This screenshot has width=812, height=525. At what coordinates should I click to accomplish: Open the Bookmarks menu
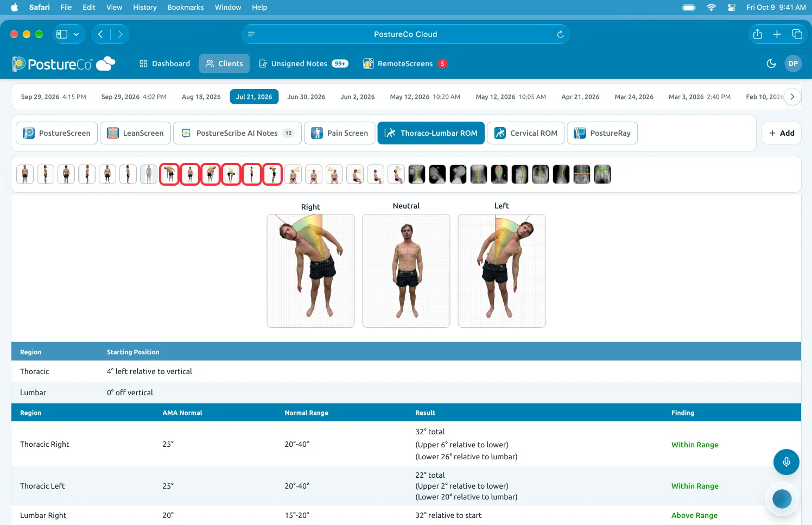click(x=186, y=8)
